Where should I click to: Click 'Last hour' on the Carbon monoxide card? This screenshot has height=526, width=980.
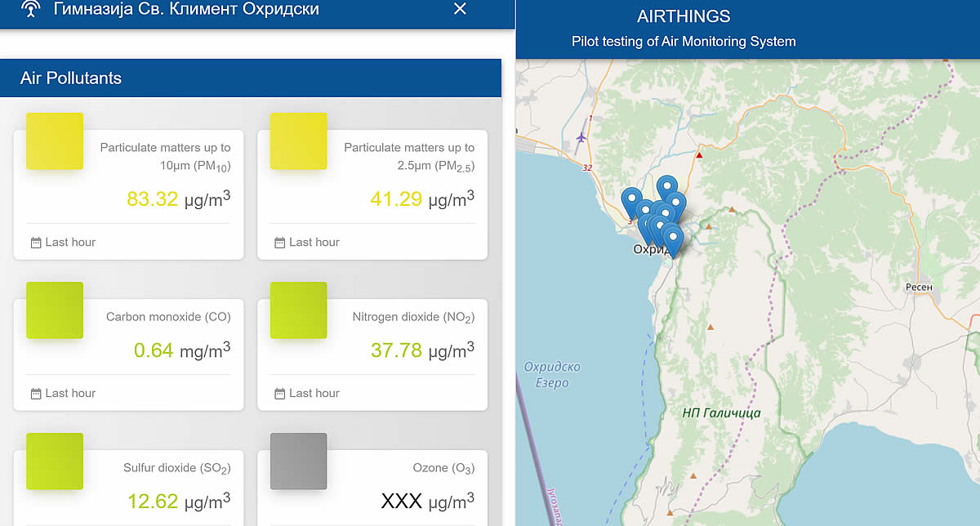(x=70, y=394)
